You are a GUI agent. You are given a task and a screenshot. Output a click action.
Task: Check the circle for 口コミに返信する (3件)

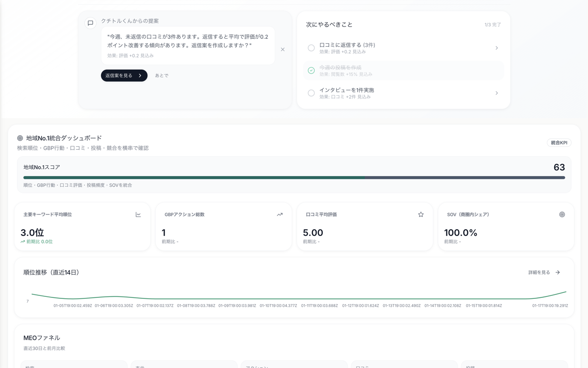[311, 48]
